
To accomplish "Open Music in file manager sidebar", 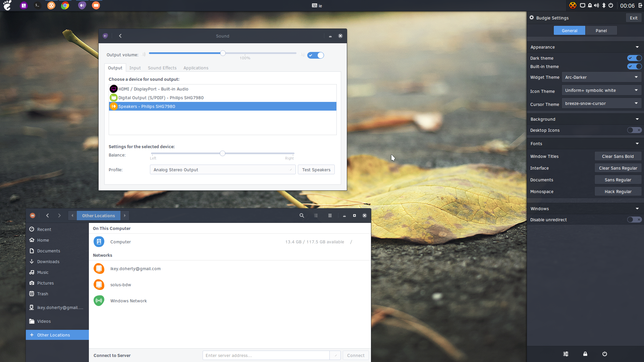I will [x=57, y=272].
